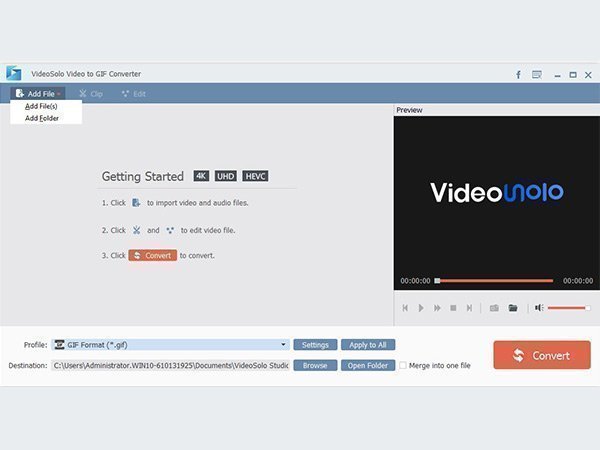The height and width of the screenshot is (450, 600).
Task: Click the VideoSolo app logo icon
Action: click(x=14, y=73)
